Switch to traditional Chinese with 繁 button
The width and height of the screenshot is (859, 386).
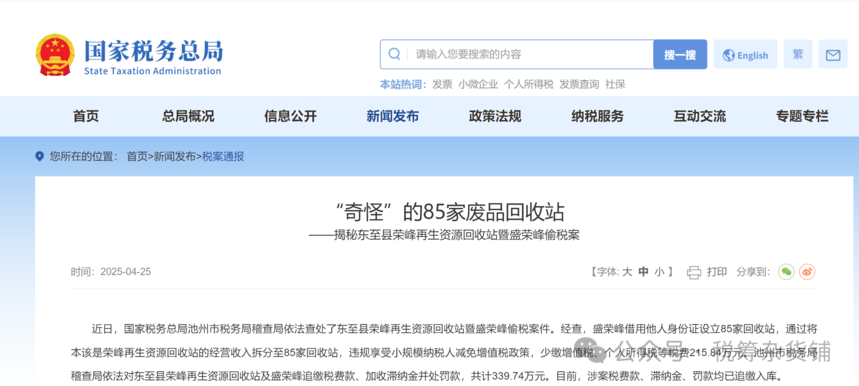(x=798, y=54)
